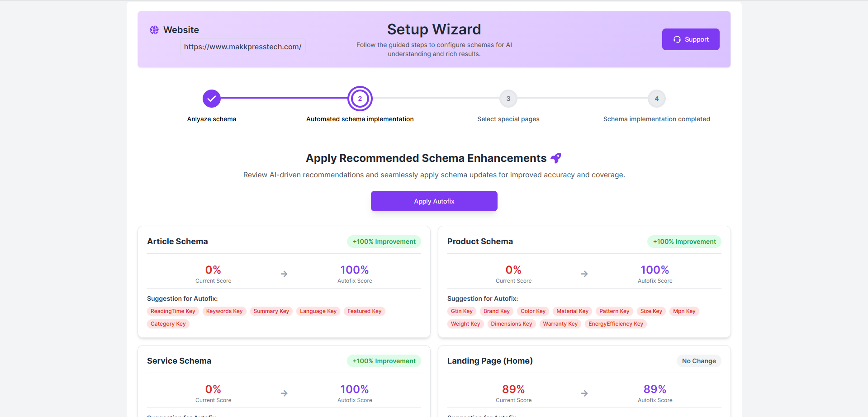Screen dimensions: 868x417
Task: Click the Support button
Action: pos(690,39)
